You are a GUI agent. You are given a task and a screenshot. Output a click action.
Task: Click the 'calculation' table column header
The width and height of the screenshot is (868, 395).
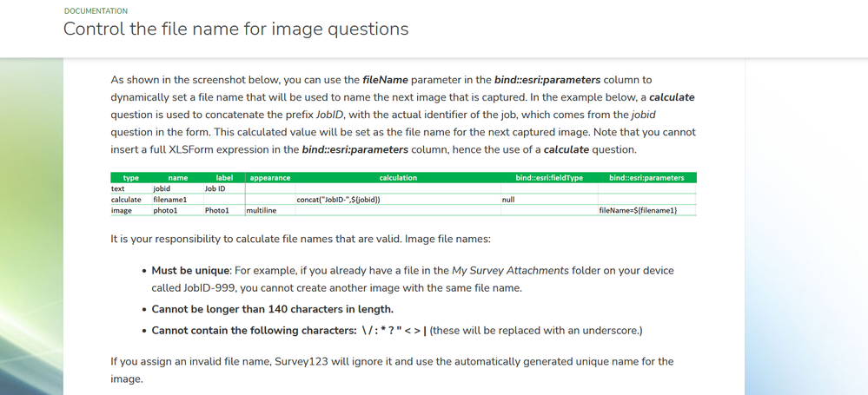pos(398,178)
